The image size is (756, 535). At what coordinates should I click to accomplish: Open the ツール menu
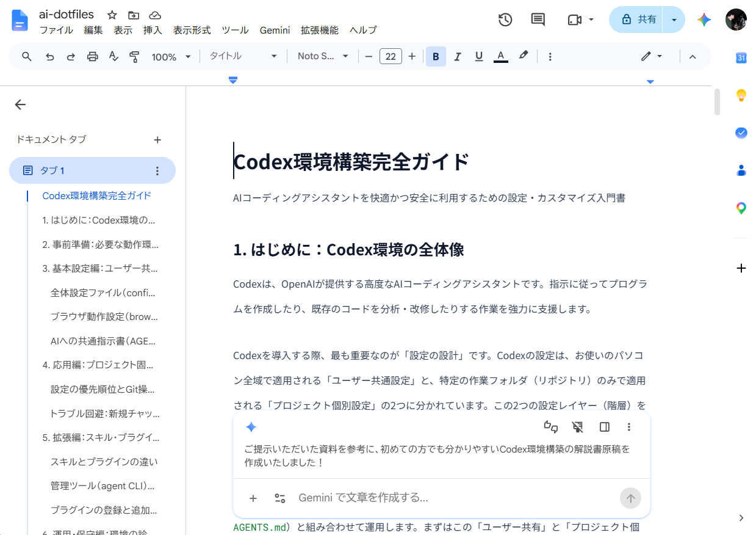(235, 30)
